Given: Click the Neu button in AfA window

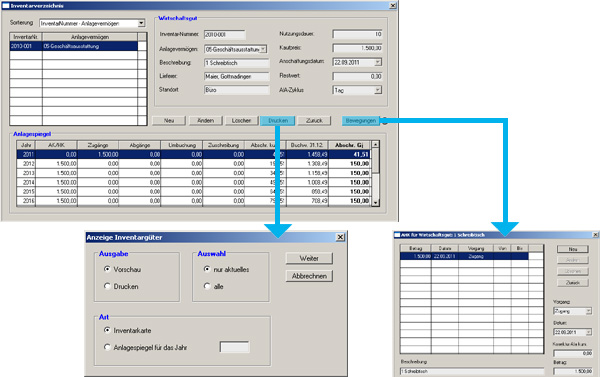Looking at the screenshot, I should (x=572, y=249).
